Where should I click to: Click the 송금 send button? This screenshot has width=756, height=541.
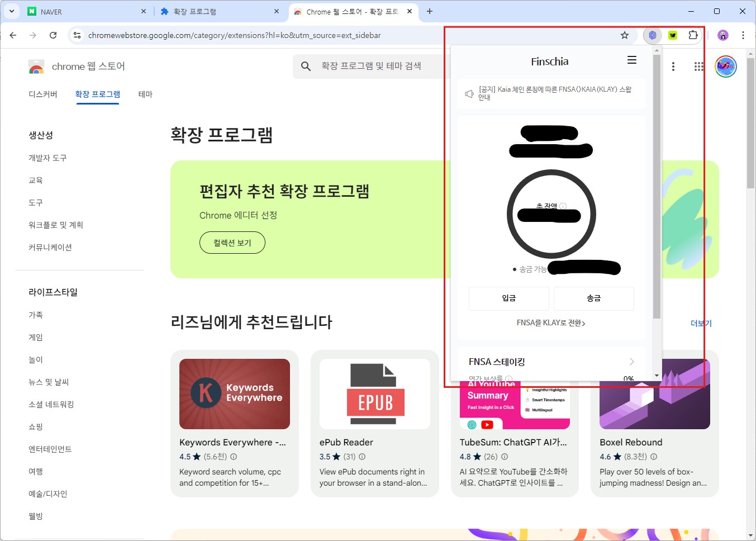(594, 298)
